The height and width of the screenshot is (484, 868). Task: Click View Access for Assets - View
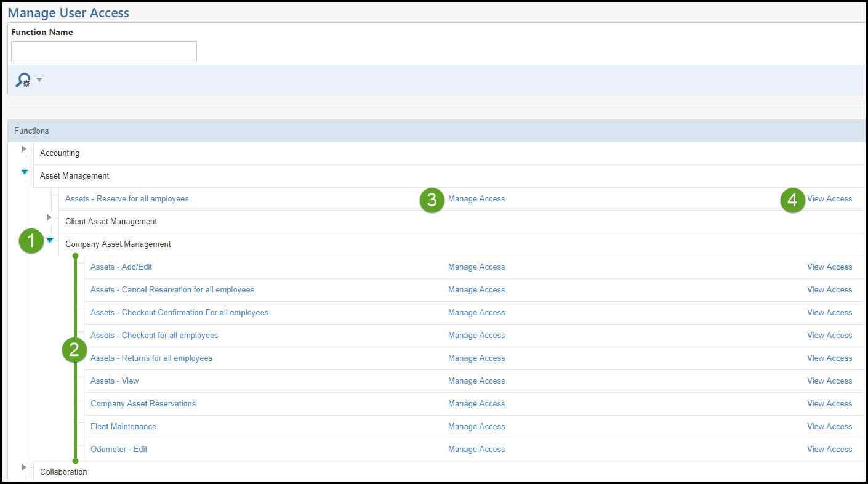pos(829,381)
